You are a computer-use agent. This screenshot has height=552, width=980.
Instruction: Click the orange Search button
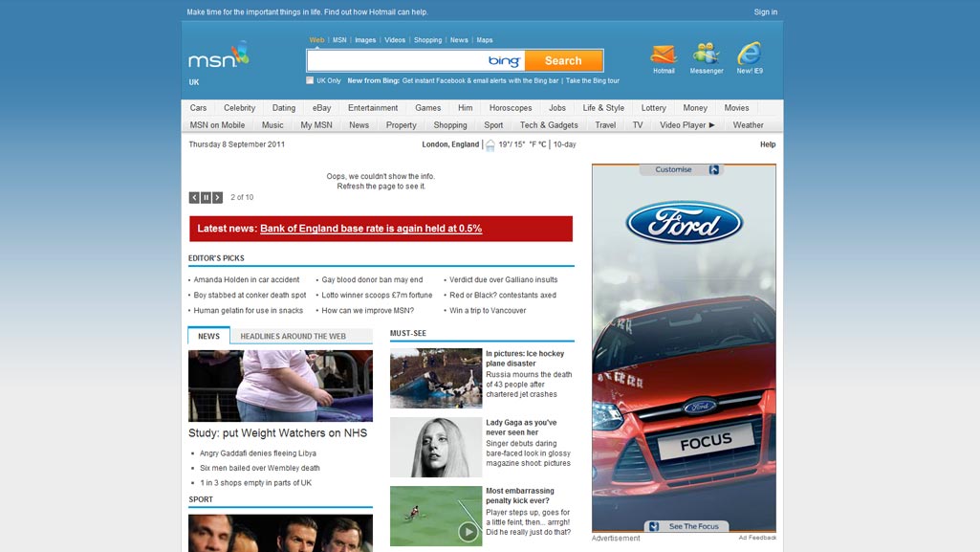point(563,60)
